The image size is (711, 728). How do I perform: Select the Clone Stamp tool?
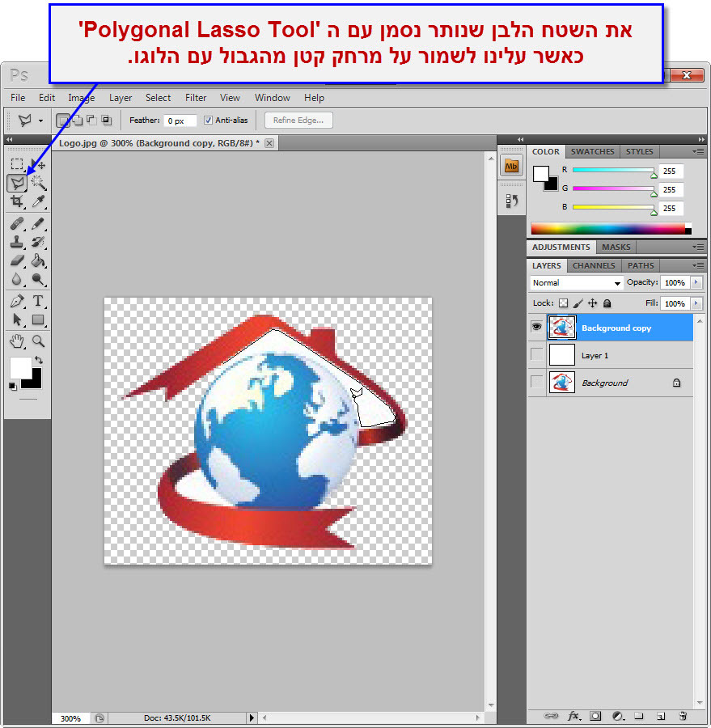[16, 242]
